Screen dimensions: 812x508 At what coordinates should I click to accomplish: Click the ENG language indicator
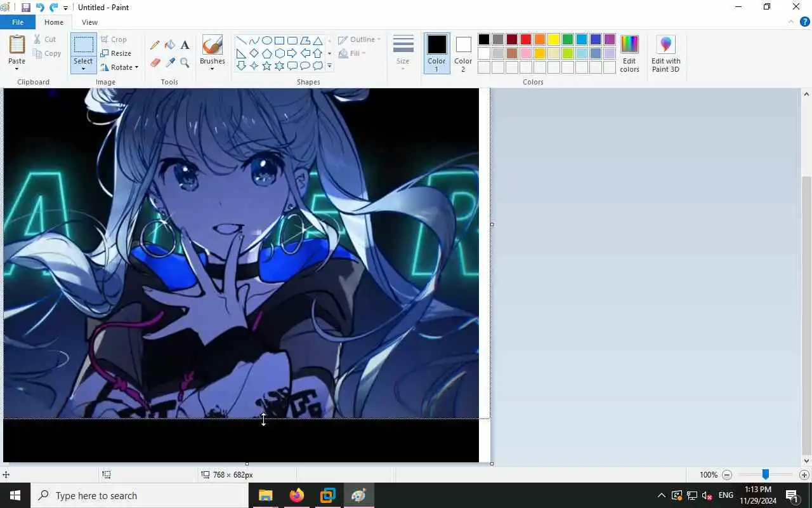pyautogui.click(x=726, y=495)
